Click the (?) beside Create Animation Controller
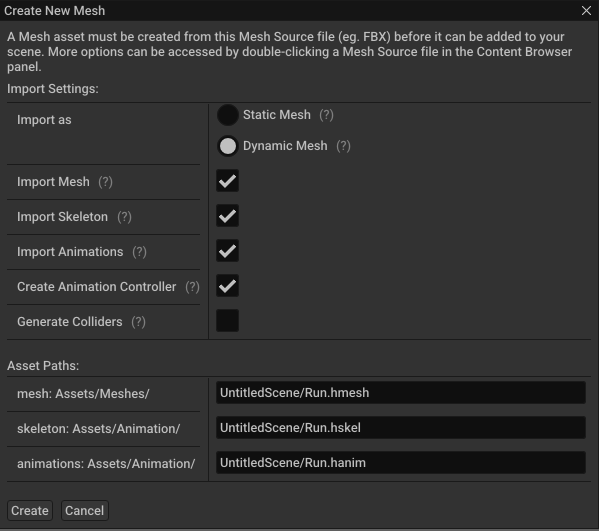 (x=193, y=287)
